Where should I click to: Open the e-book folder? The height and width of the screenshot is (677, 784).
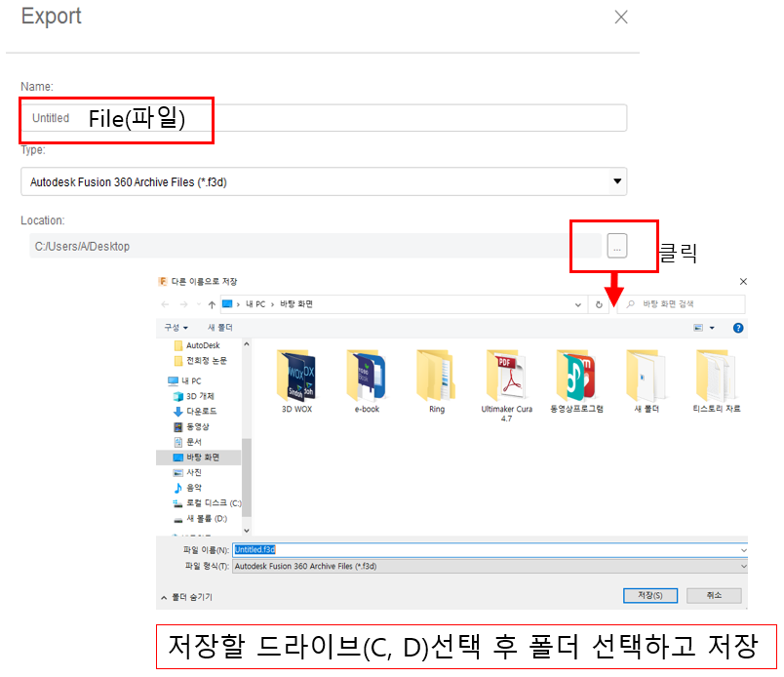coord(367,381)
